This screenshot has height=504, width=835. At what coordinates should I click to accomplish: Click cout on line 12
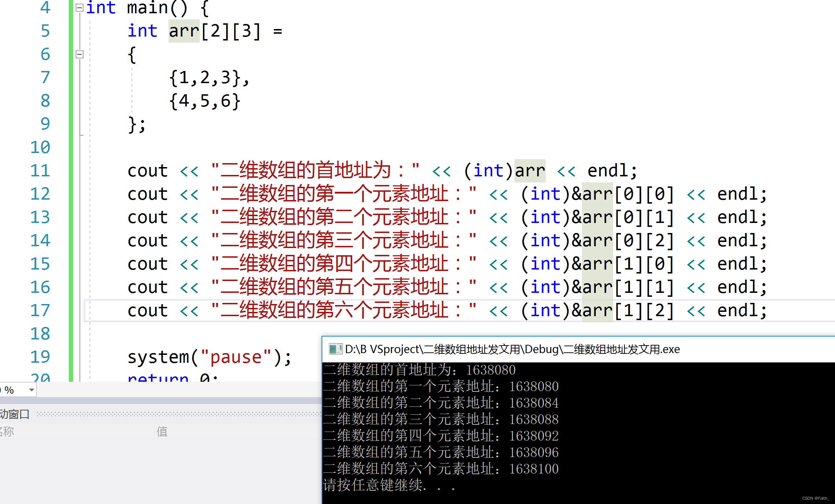pos(148,194)
